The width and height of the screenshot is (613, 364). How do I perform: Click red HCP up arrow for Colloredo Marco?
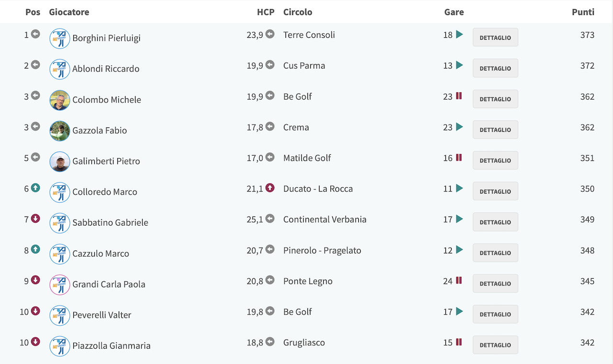pyautogui.click(x=270, y=188)
